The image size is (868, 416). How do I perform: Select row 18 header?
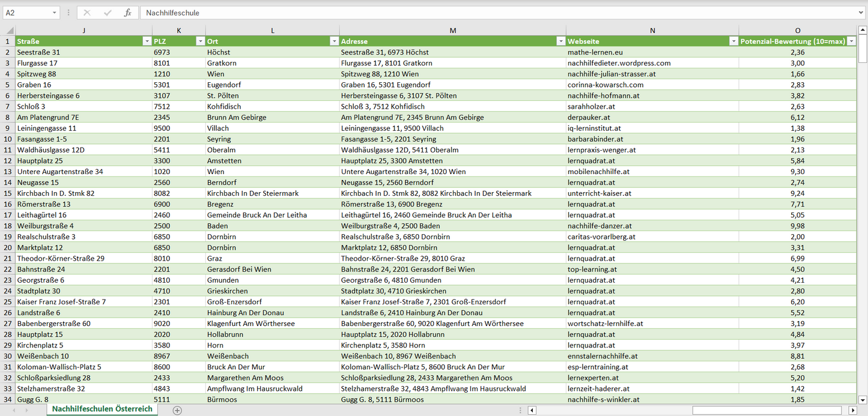pos(8,226)
